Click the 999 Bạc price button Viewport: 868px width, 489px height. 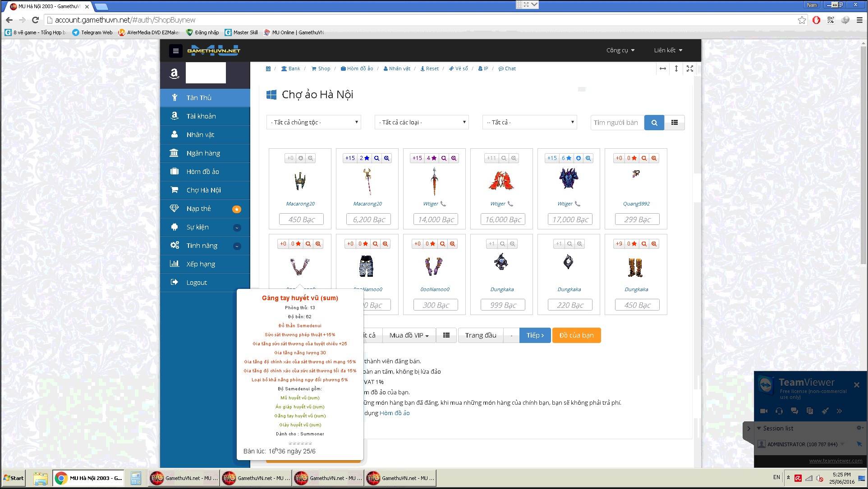pyautogui.click(x=503, y=305)
